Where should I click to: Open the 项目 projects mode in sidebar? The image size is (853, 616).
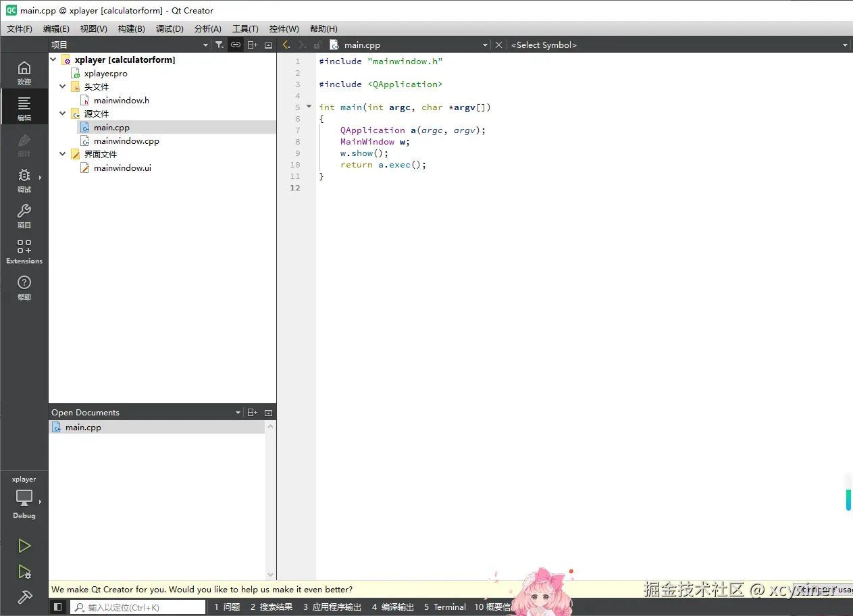pyautogui.click(x=24, y=216)
